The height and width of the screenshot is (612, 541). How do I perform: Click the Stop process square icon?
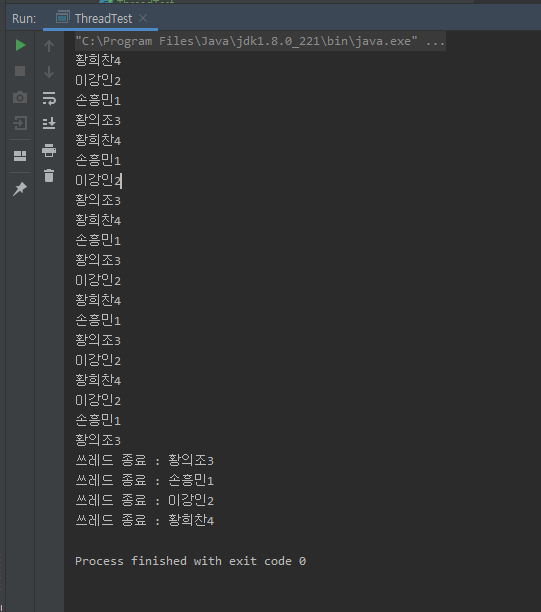[x=20, y=71]
